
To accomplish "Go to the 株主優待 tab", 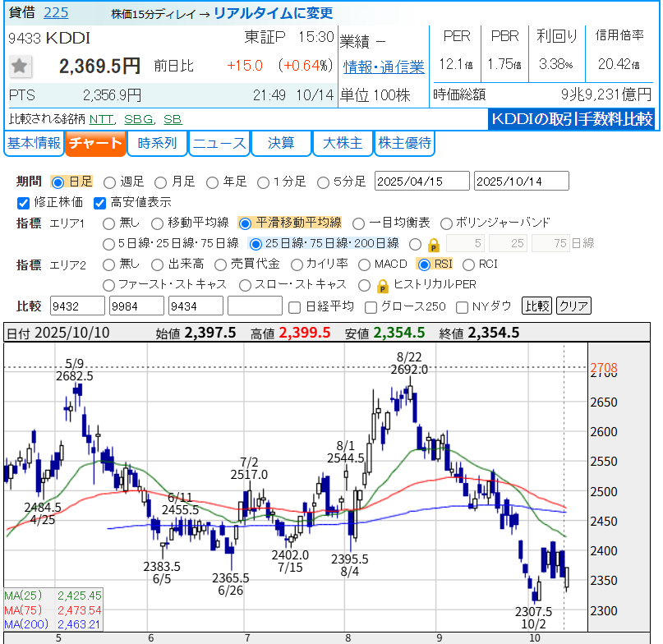I will coord(404,144).
